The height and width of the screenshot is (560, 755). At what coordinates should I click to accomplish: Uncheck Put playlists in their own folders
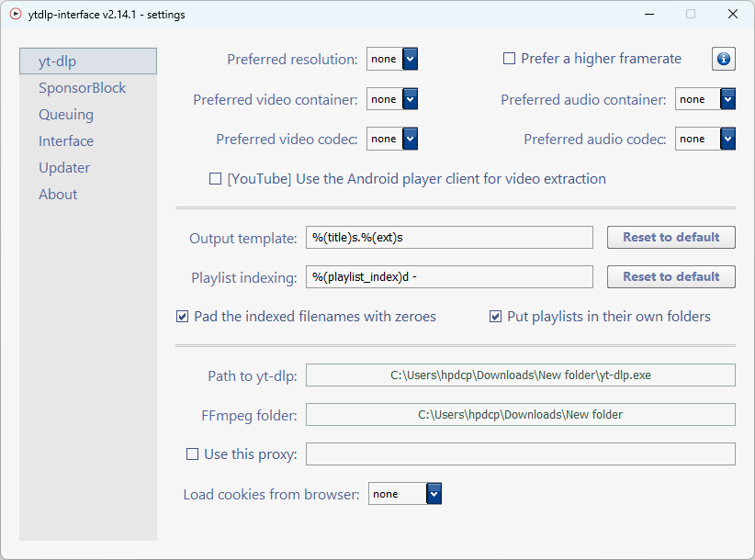(495, 317)
